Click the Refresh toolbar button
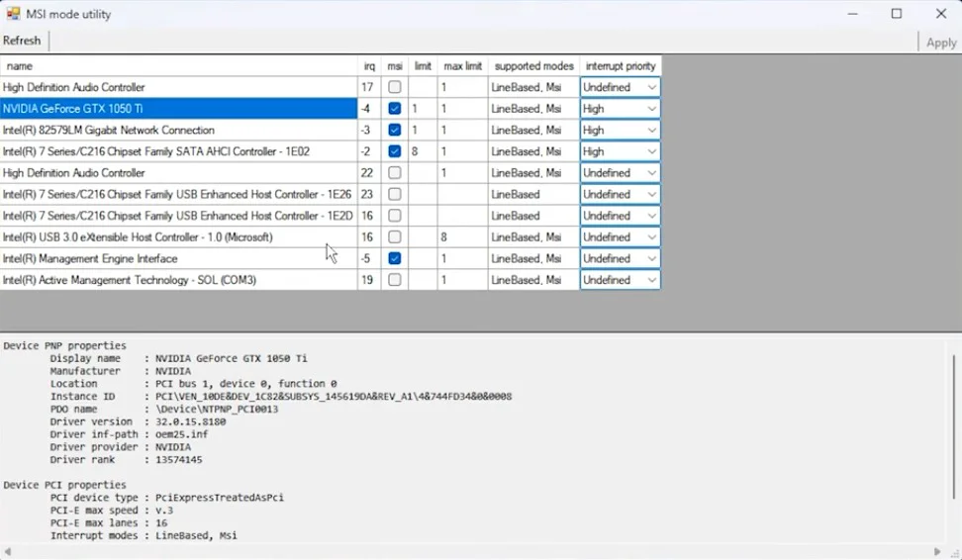The width and height of the screenshot is (962, 560). [22, 41]
